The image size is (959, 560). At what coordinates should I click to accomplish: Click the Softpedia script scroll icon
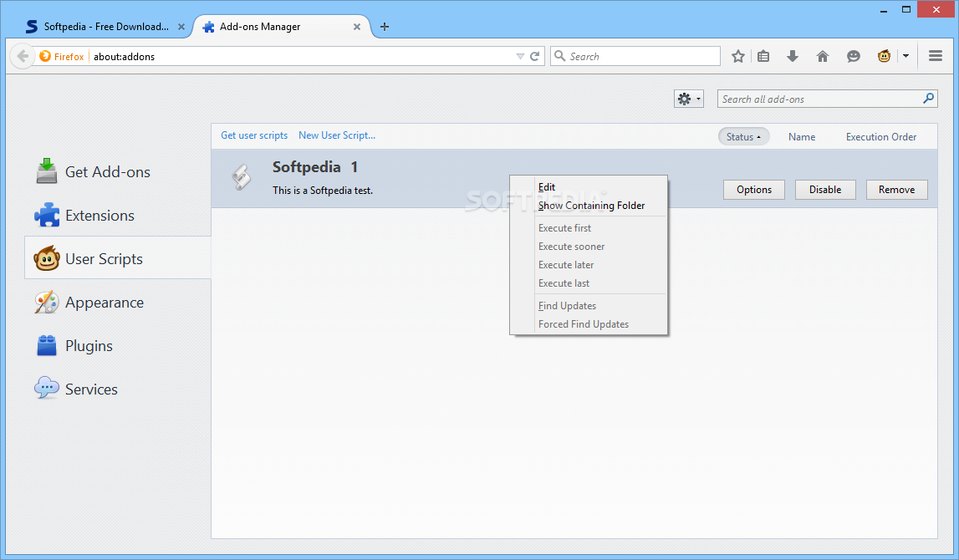pyautogui.click(x=241, y=177)
